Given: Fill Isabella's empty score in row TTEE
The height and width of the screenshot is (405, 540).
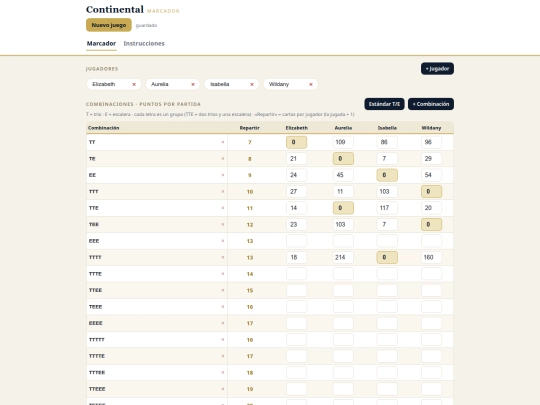Looking at the screenshot, I should click(x=387, y=290).
